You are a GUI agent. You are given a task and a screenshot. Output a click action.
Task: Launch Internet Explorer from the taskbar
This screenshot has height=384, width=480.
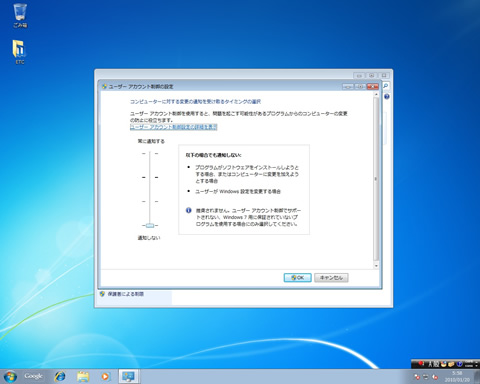coord(60,377)
